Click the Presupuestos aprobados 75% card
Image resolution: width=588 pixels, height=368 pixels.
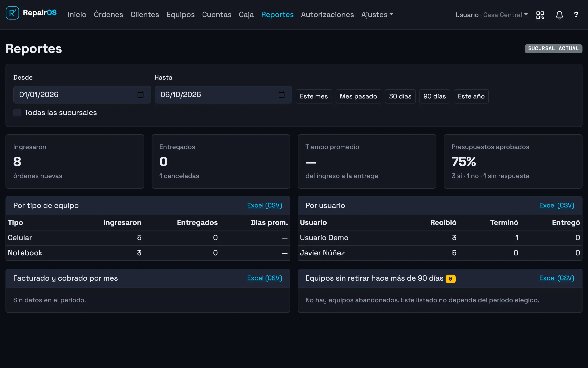513,161
